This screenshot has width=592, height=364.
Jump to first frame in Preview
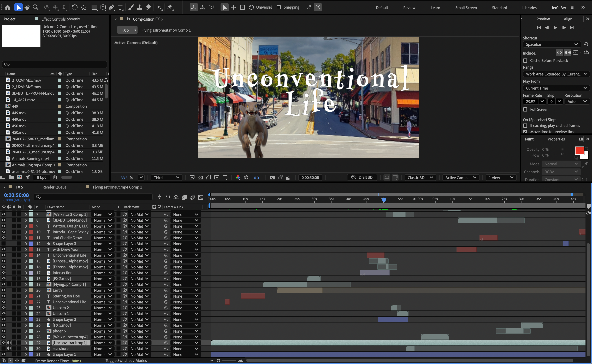(x=539, y=28)
